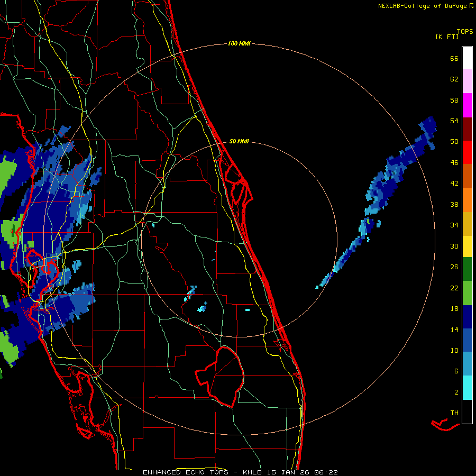Click the orange 42 kft legend swatch
The image size is (476, 476).
coord(467,200)
